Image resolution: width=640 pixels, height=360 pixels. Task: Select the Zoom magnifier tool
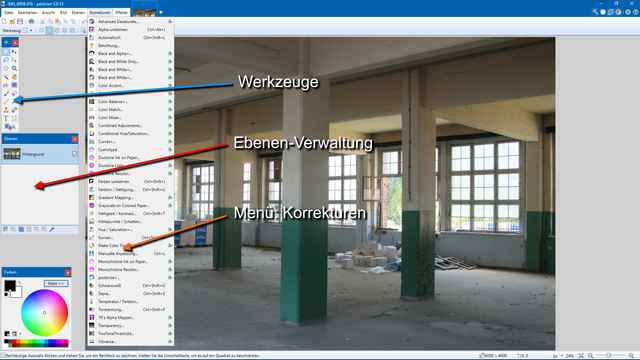(14, 69)
